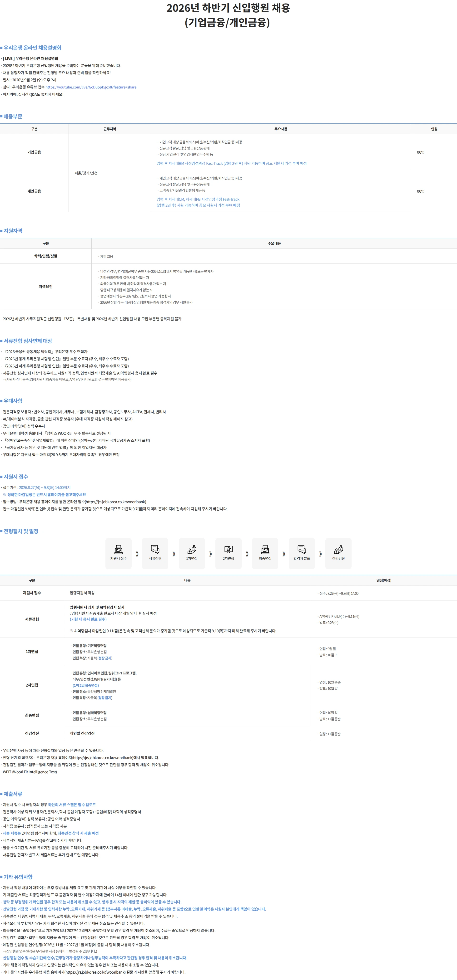This screenshot has width=457, height=980.
Task: Click the 전형절차 및 일정 heading
Action: coord(21,531)
